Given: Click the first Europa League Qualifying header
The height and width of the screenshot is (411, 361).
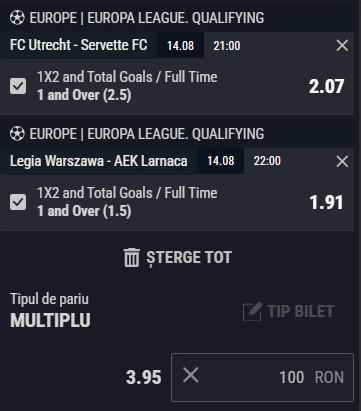Looking at the screenshot, I should (x=147, y=18).
